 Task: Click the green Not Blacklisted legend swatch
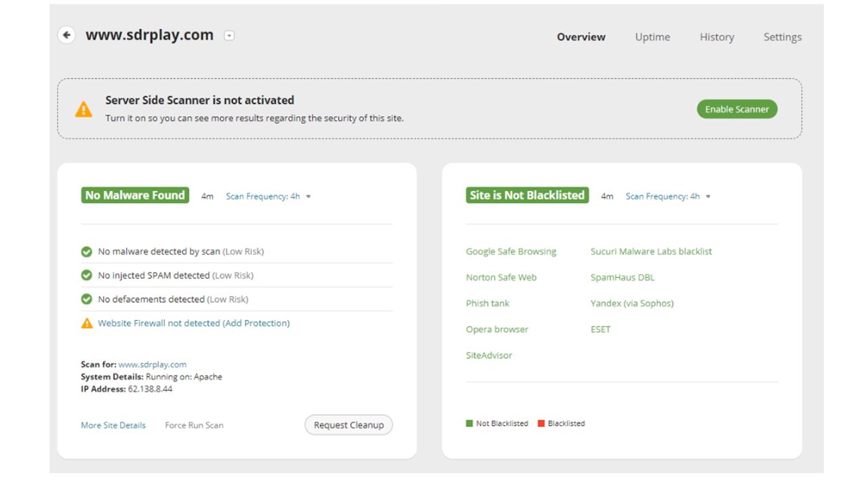click(x=469, y=424)
